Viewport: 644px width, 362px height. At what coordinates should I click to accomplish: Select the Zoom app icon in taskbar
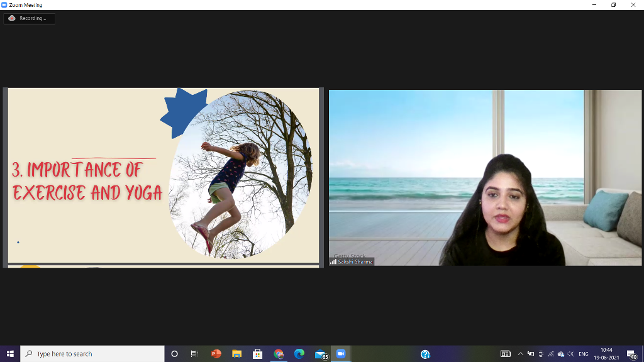pyautogui.click(x=341, y=354)
